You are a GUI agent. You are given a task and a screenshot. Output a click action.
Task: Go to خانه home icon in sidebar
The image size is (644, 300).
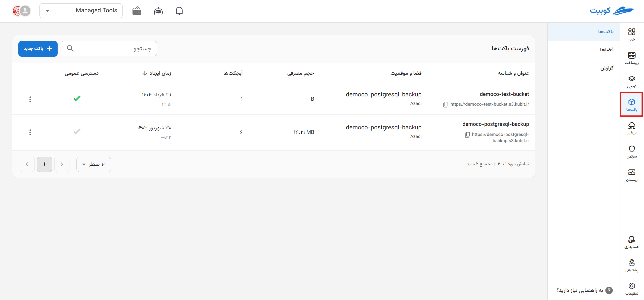(632, 34)
